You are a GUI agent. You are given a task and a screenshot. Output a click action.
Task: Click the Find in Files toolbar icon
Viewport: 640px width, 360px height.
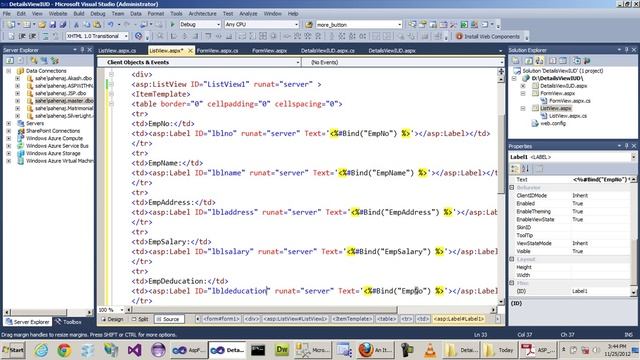(x=309, y=25)
